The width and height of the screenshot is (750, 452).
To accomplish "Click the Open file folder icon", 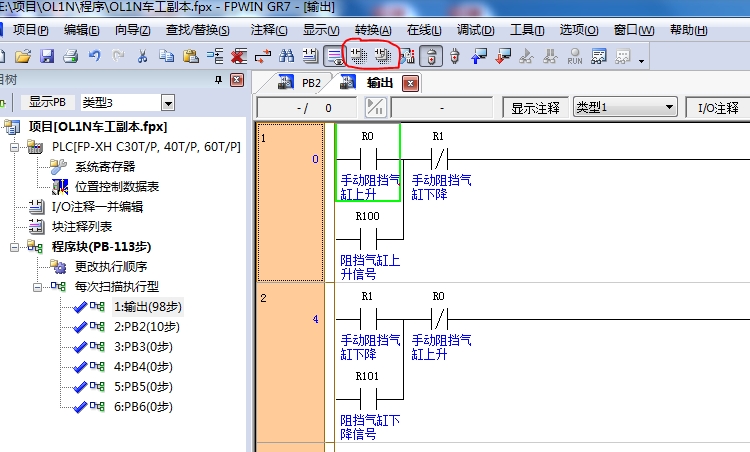I will click(22, 56).
